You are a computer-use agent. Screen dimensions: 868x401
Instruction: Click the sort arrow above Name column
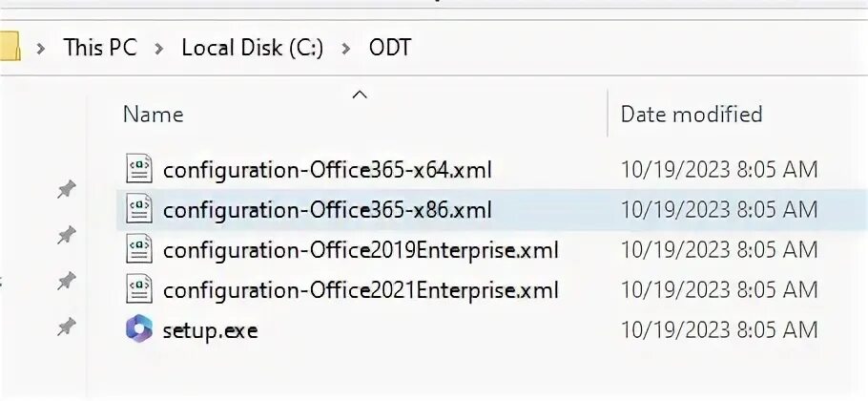pos(360,94)
